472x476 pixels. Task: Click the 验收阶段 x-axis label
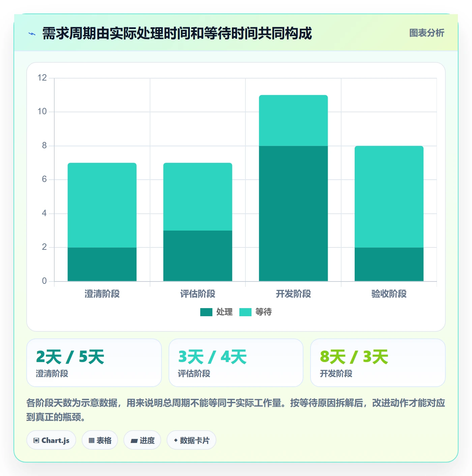(x=389, y=294)
